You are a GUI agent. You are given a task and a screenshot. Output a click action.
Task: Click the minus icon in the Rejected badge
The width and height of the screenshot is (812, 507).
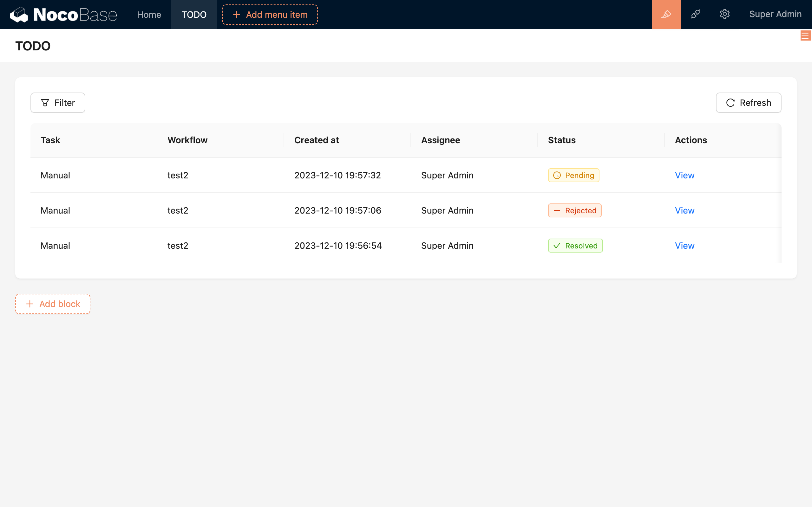[557, 210]
